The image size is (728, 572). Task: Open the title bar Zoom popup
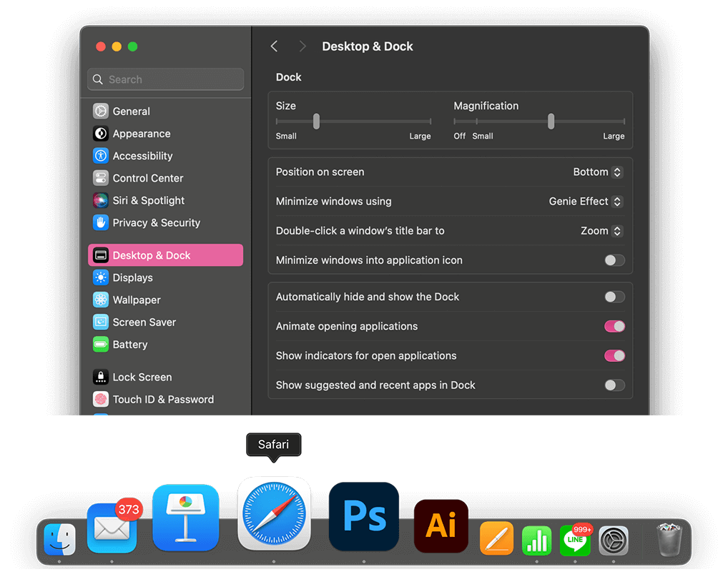601,231
